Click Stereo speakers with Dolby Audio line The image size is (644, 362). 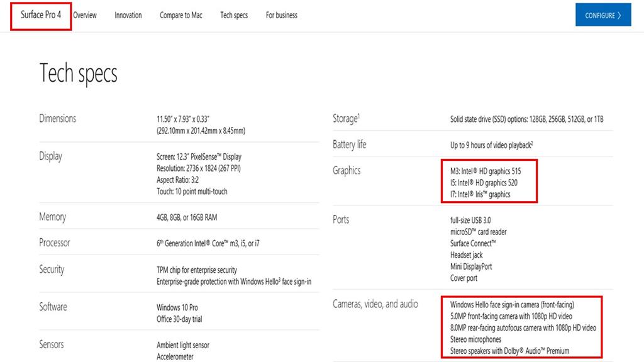pyautogui.click(x=509, y=351)
